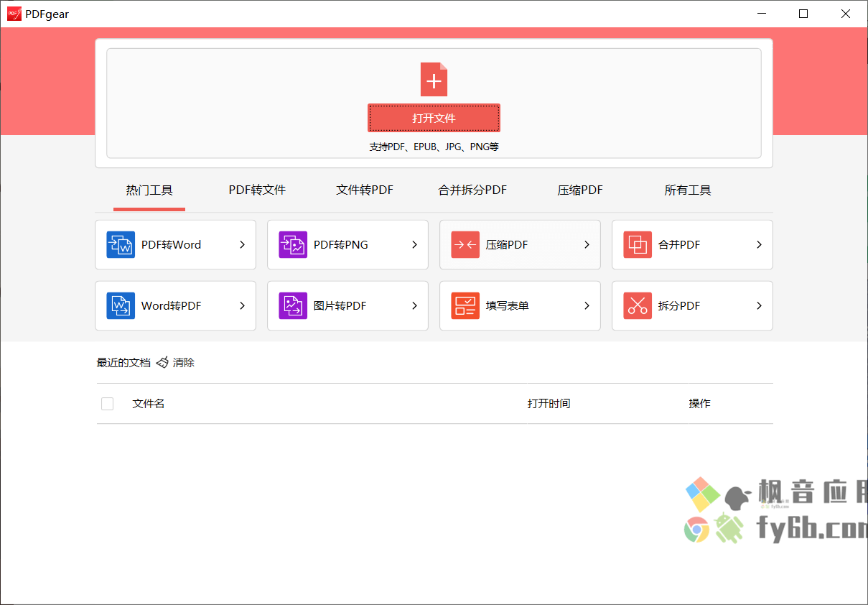Switch to the PDF转文件 tab
868x605 pixels.
click(257, 190)
